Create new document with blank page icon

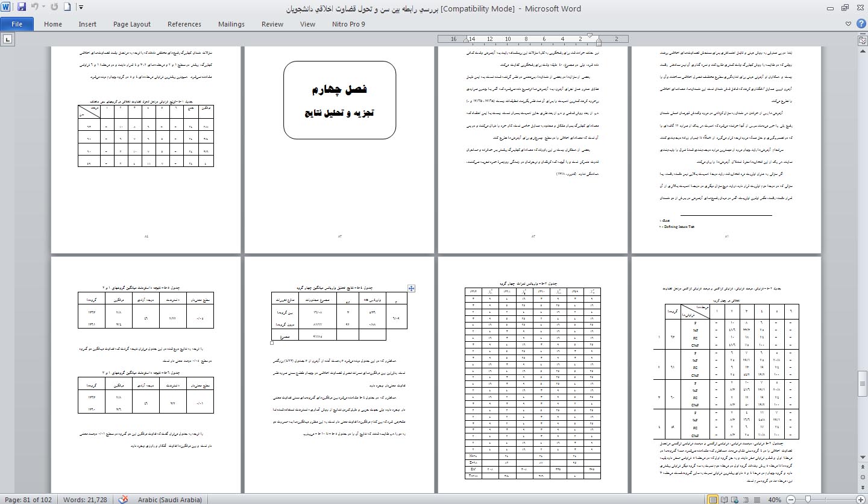point(68,8)
